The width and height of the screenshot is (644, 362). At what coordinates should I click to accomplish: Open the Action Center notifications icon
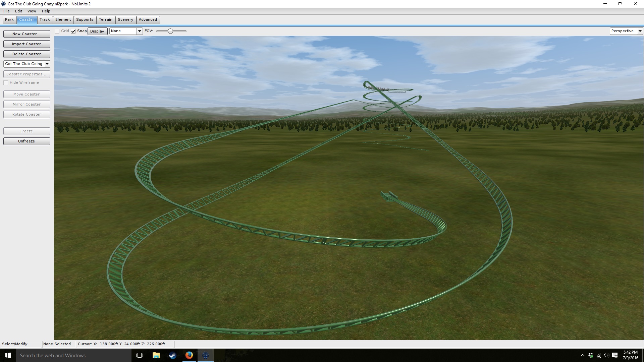[615, 355]
